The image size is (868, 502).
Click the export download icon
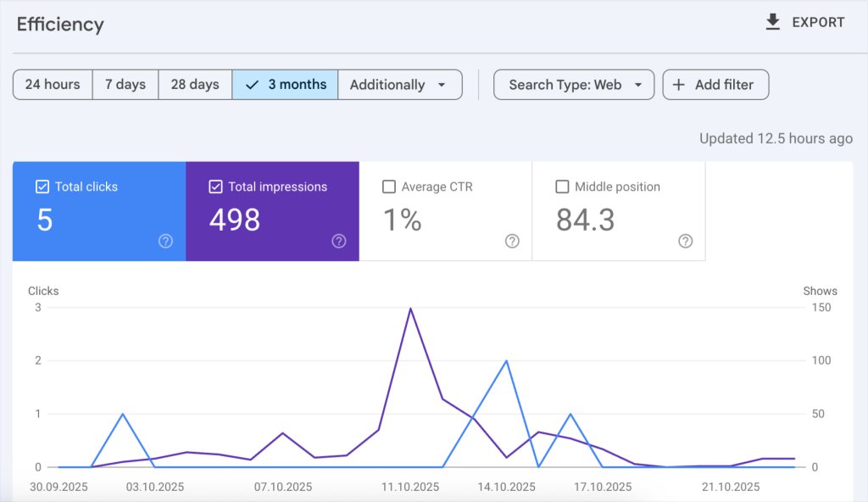click(x=772, y=22)
